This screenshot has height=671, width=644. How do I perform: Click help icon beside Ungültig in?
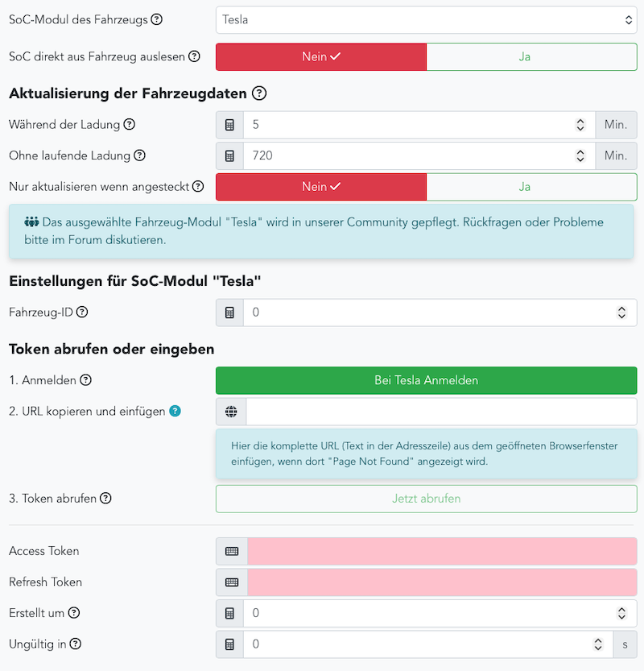75,644
